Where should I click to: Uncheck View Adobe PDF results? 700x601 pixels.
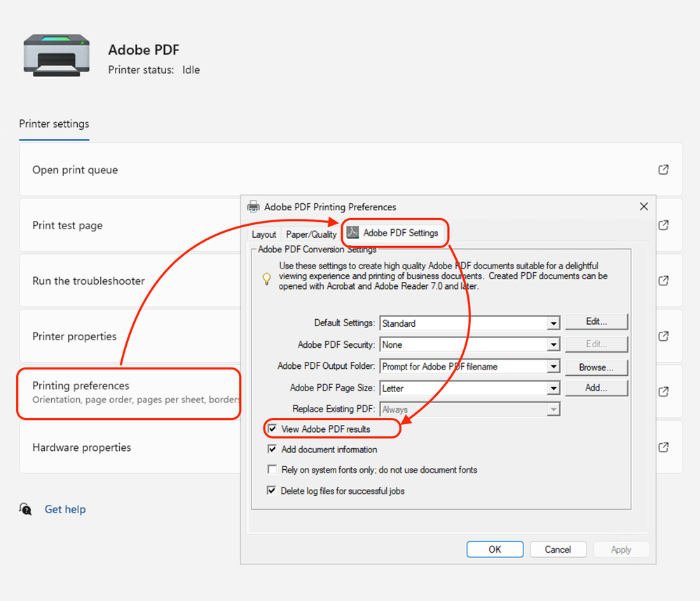pyautogui.click(x=273, y=428)
